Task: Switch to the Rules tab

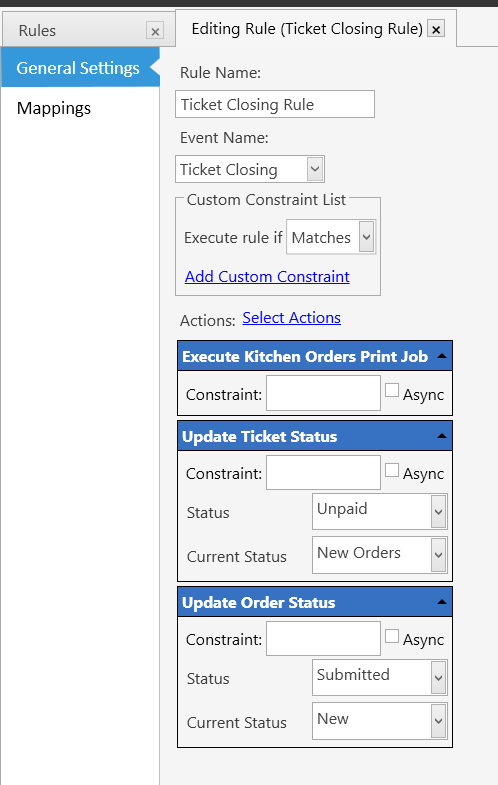Action: pos(38,31)
